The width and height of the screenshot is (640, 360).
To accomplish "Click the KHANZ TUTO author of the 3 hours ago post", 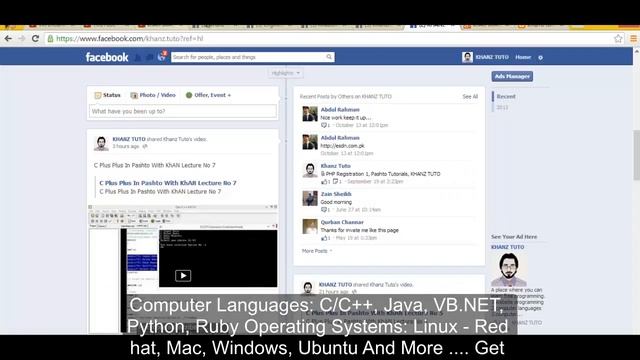I will point(129,139).
